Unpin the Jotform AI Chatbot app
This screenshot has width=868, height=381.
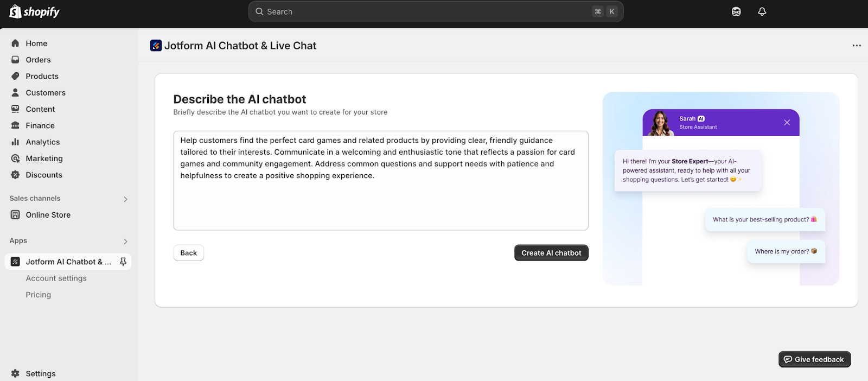point(123,262)
